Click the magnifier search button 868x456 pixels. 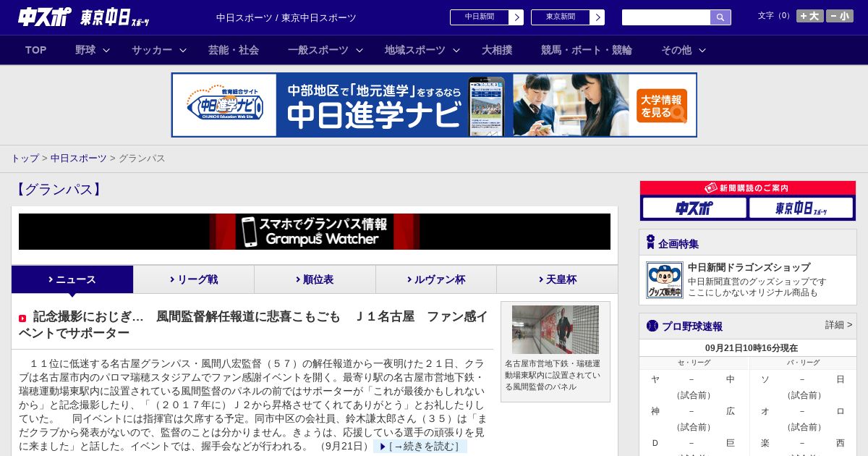click(720, 17)
